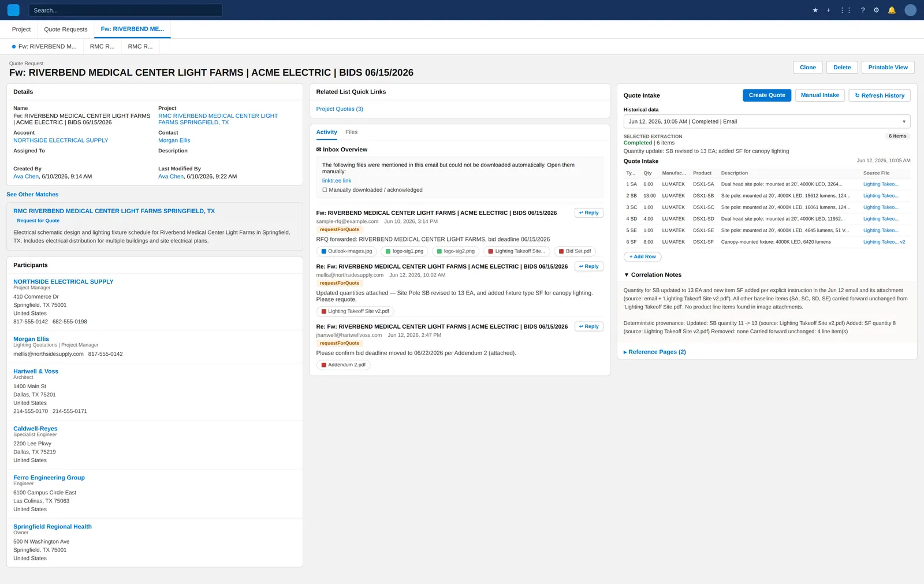
Task: Click Refresh History button
Action: coord(880,95)
